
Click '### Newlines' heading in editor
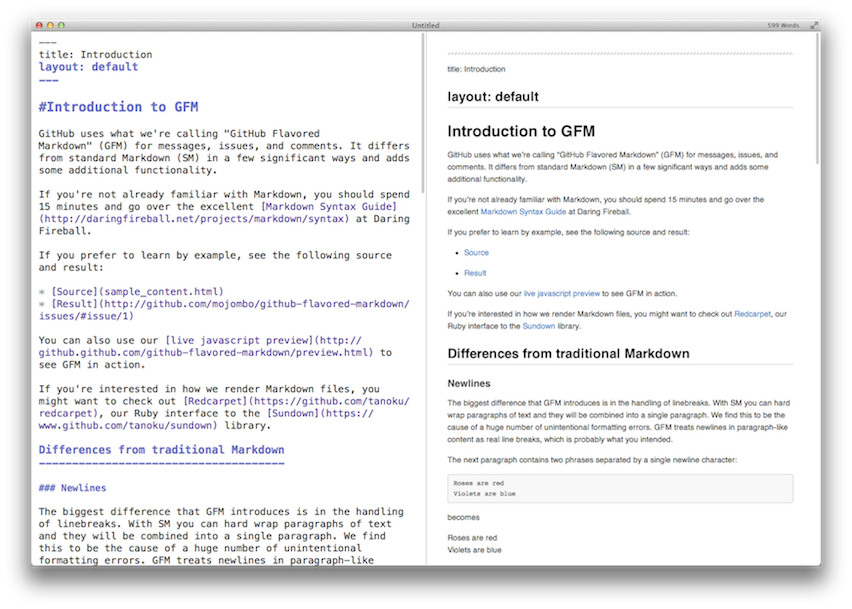coord(72,488)
